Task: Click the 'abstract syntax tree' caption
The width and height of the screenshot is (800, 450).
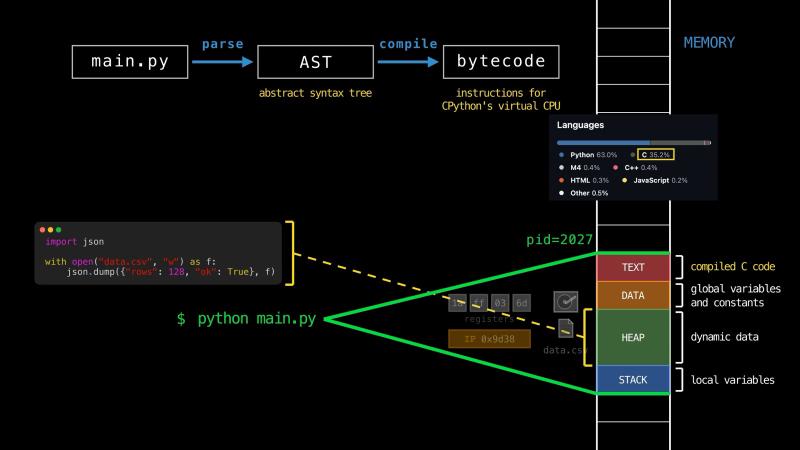Action: click(315, 93)
